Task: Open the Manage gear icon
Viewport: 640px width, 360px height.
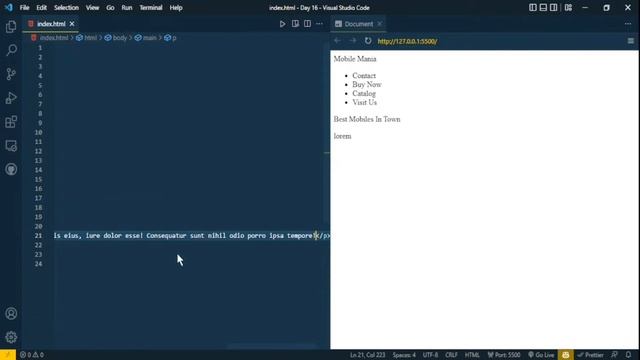Action: [11, 337]
